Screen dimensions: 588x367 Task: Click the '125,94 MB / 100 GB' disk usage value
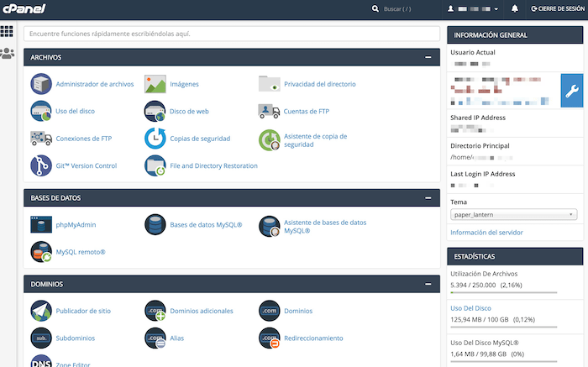(480, 319)
